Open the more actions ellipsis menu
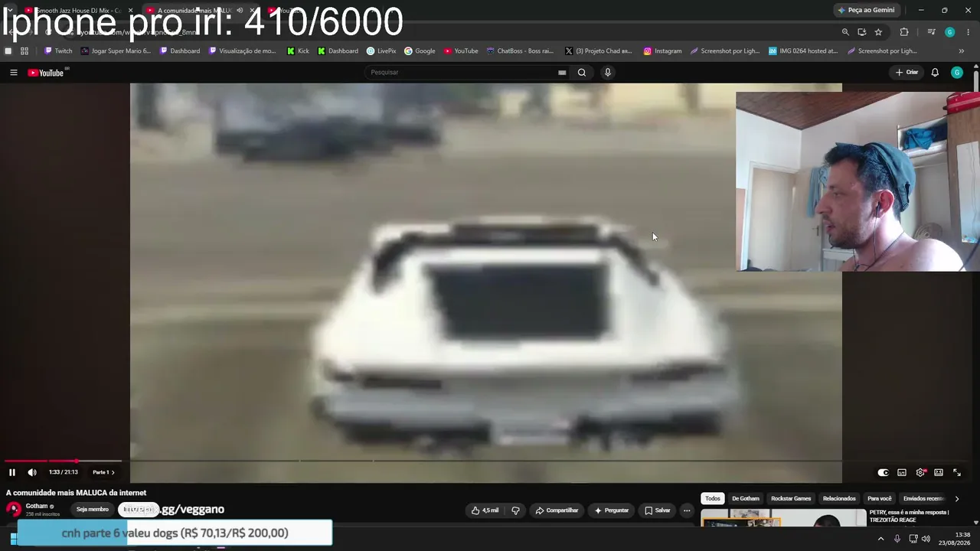 tap(687, 510)
